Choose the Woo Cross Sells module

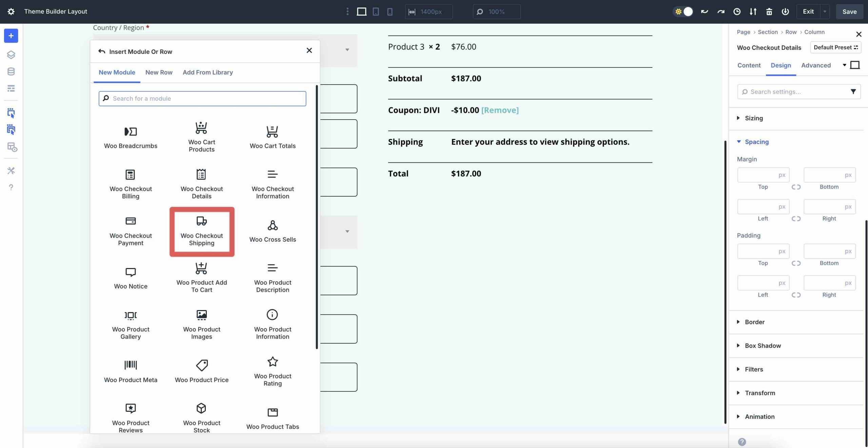(273, 230)
